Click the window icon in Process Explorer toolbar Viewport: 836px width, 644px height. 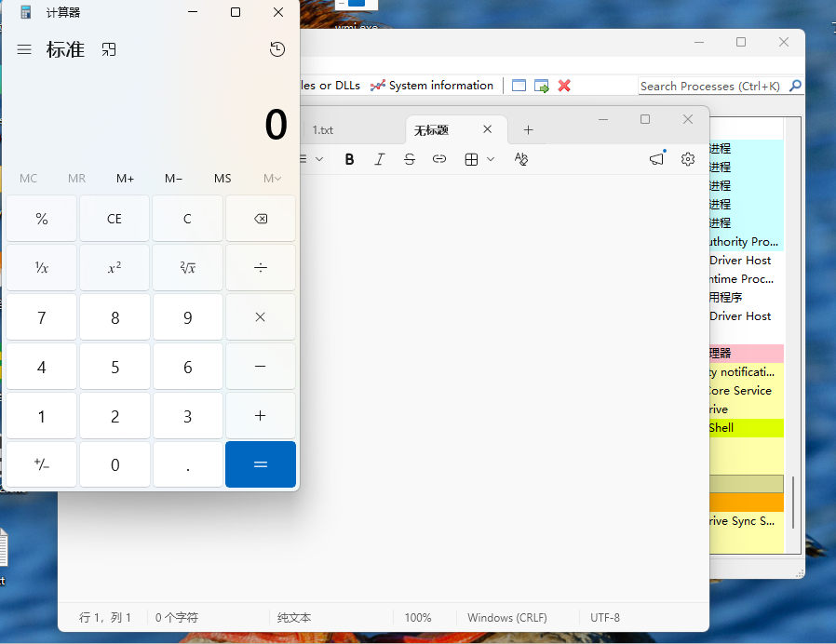coord(519,86)
